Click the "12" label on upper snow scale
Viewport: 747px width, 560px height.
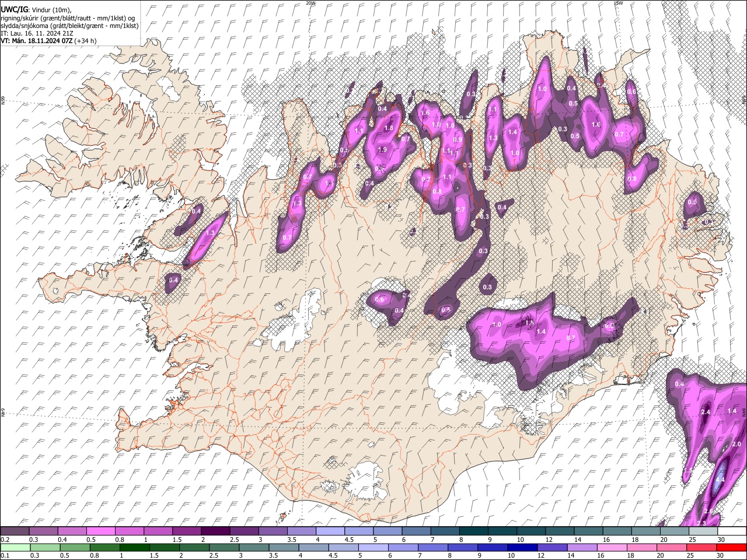pyautogui.click(x=549, y=540)
